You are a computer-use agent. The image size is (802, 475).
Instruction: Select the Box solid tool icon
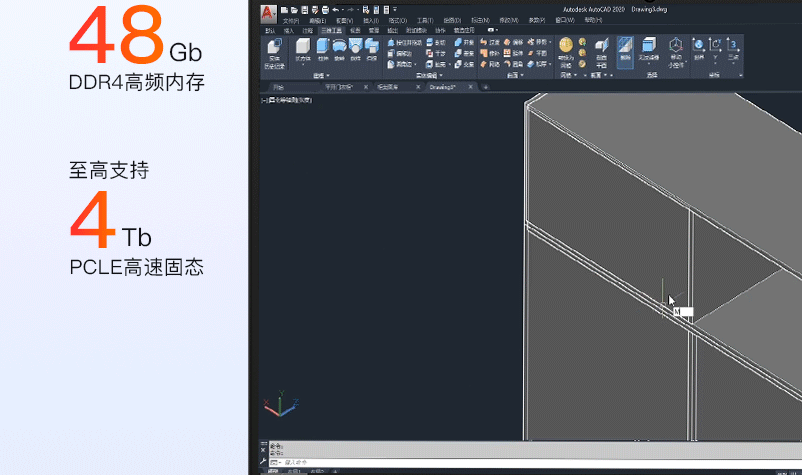click(x=304, y=50)
